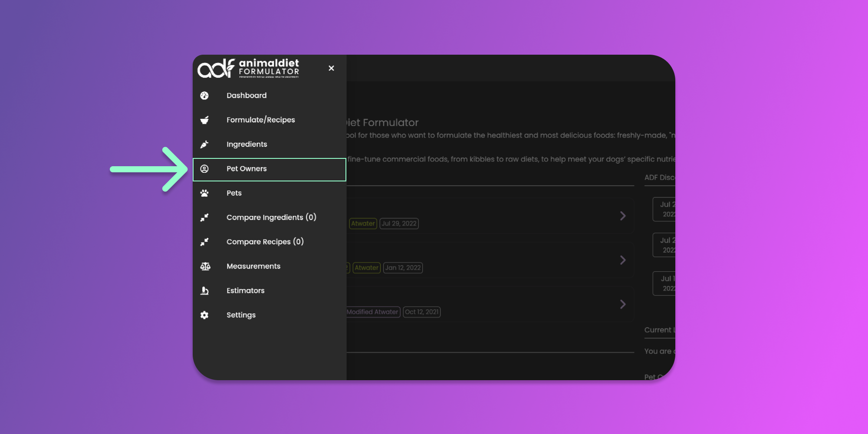This screenshot has width=868, height=434.
Task: Open the Pet Owners menu item
Action: (247, 169)
